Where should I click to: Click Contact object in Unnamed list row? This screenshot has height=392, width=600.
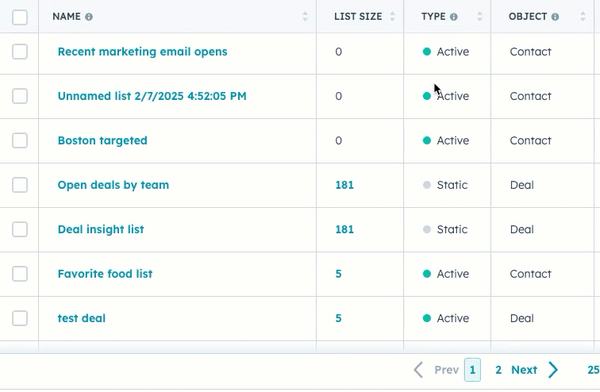(x=530, y=96)
